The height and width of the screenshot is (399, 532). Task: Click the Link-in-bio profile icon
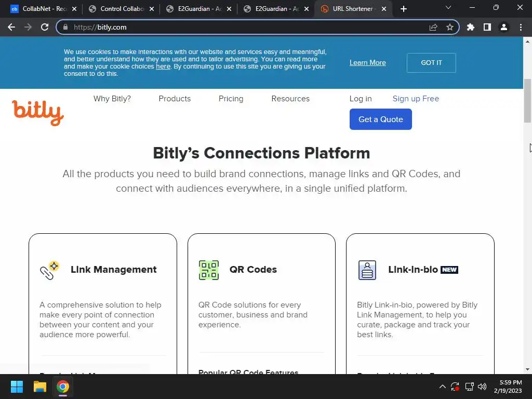tap(367, 270)
